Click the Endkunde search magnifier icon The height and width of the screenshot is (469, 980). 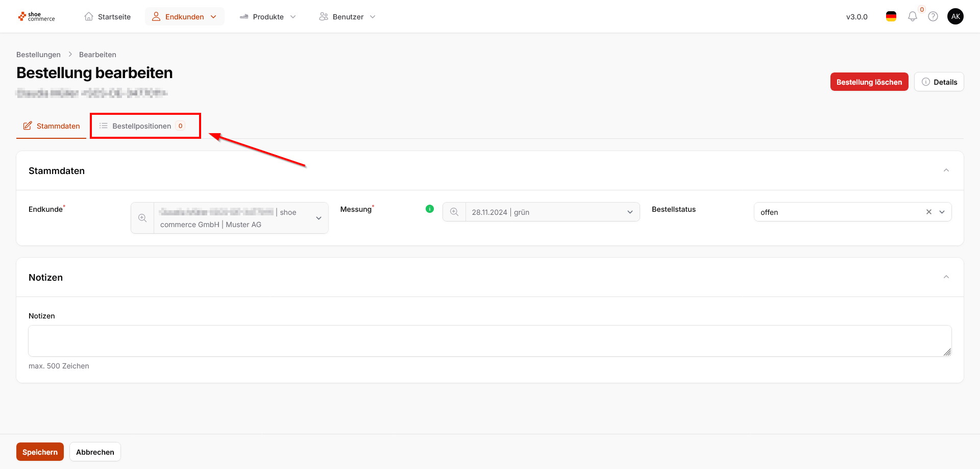point(142,218)
